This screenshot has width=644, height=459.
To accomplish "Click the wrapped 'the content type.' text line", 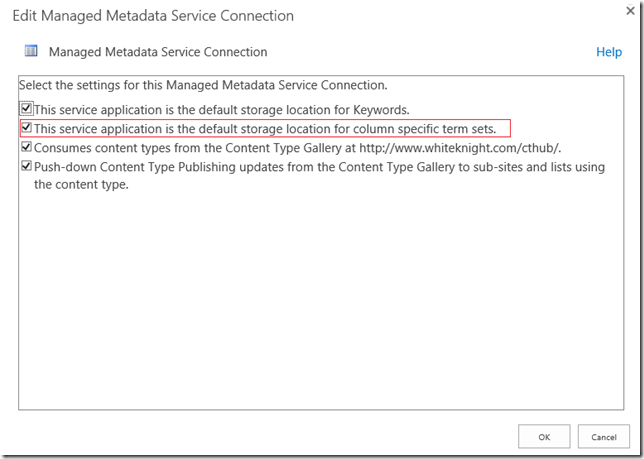I will coord(81,185).
